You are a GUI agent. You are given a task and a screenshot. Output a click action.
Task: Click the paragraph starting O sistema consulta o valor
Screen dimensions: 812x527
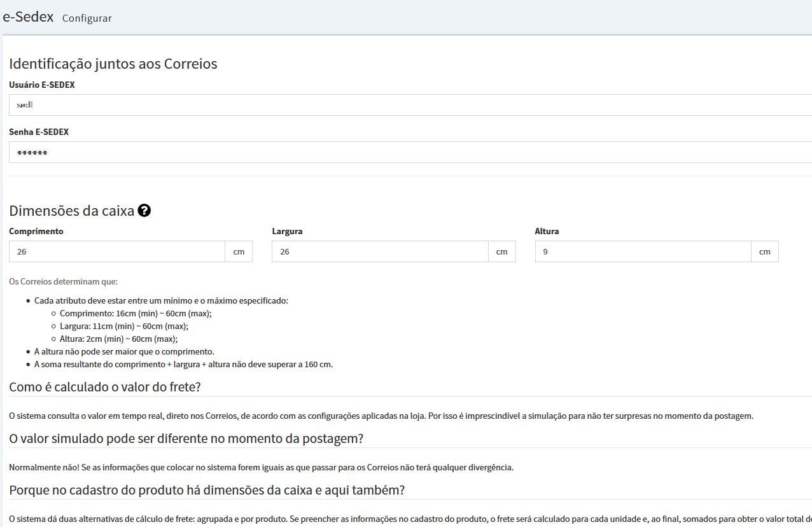coord(381,416)
